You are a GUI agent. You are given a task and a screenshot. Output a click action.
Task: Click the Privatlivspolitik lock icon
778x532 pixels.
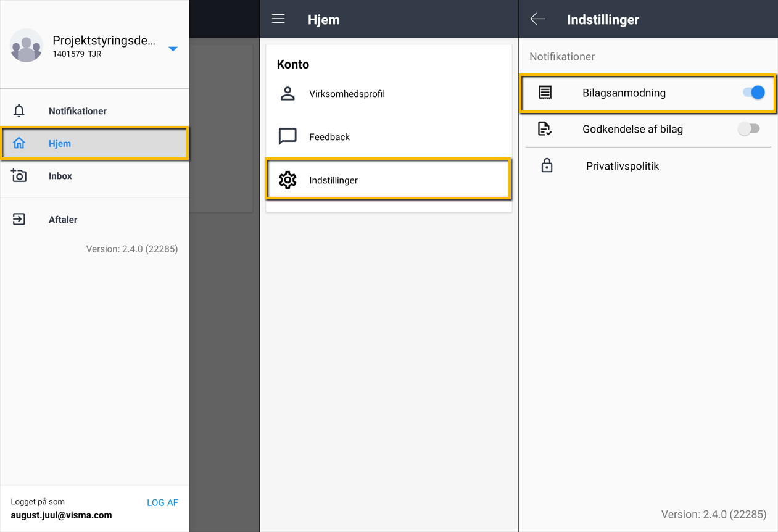pos(547,166)
